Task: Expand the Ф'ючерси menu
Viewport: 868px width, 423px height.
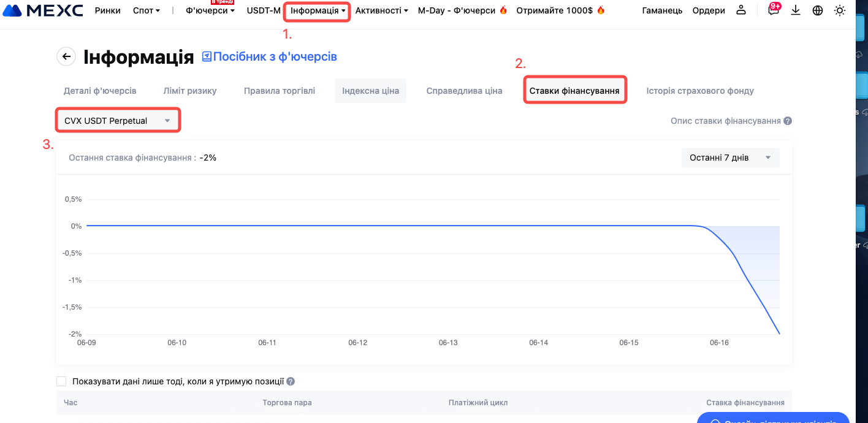Action: click(x=210, y=10)
